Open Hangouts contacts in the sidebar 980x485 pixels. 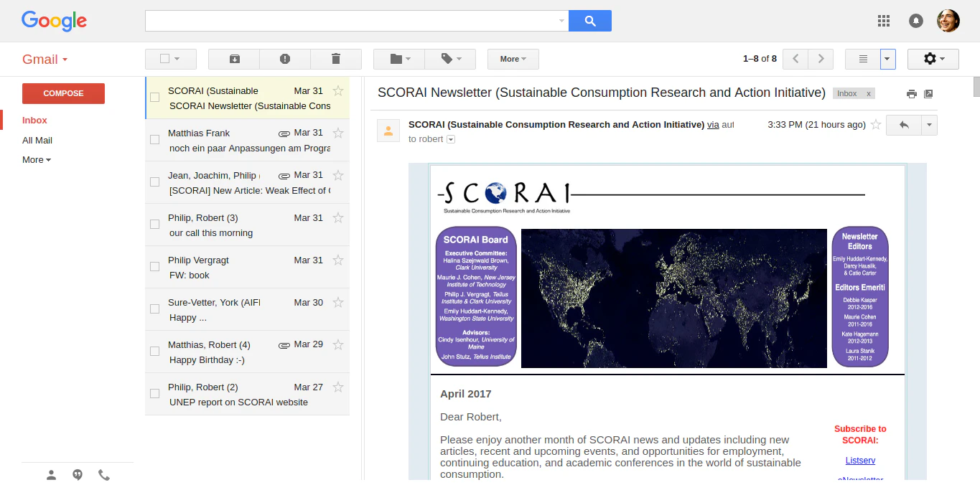click(x=50, y=474)
